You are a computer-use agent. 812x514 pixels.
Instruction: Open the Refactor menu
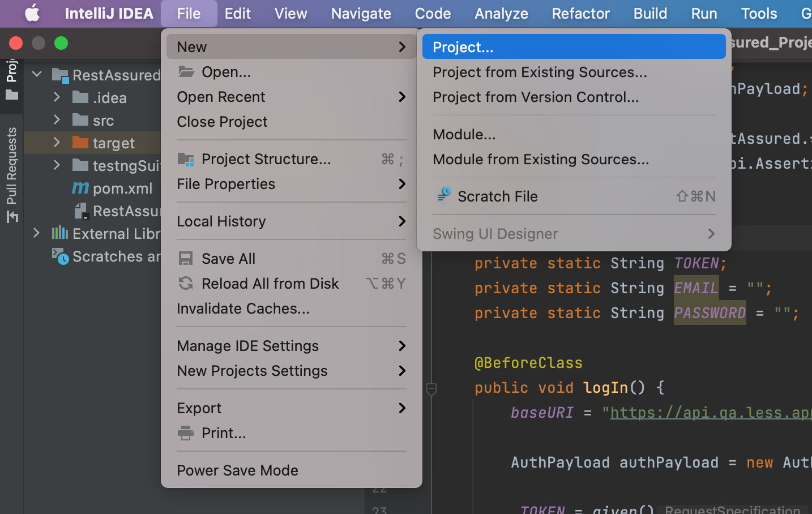pyautogui.click(x=580, y=14)
